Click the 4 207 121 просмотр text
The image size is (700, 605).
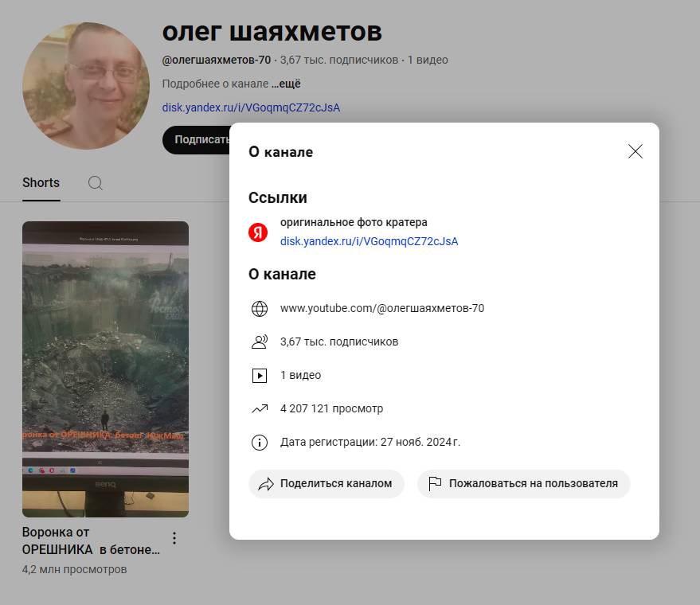[332, 408]
